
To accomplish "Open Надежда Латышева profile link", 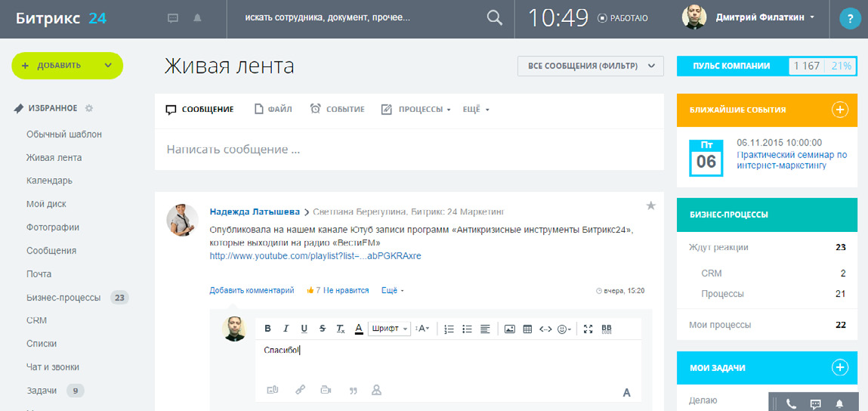I will click(255, 212).
